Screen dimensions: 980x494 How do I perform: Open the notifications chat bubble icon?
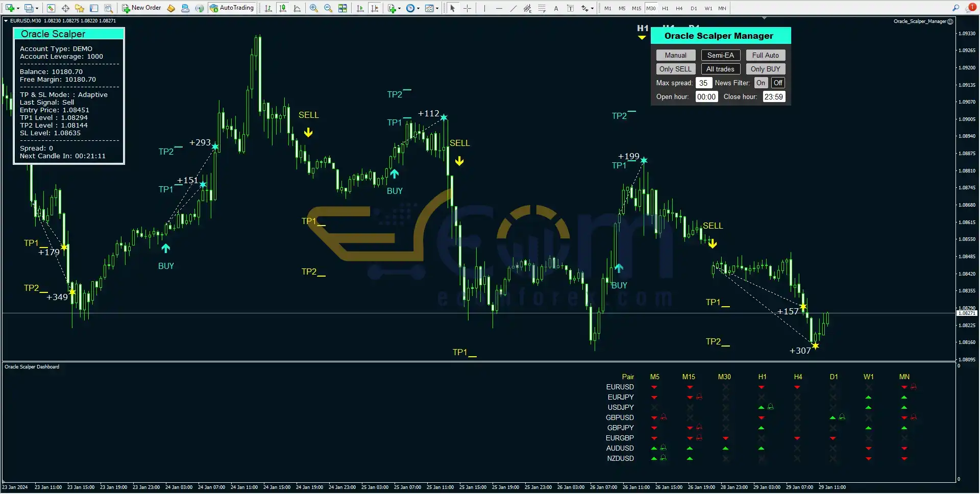click(x=971, y=8)
